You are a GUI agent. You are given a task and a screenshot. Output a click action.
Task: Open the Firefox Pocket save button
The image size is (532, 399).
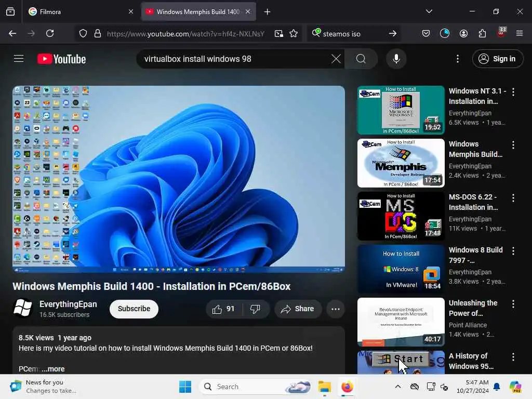pyautogui.click(x=426, y=33)
